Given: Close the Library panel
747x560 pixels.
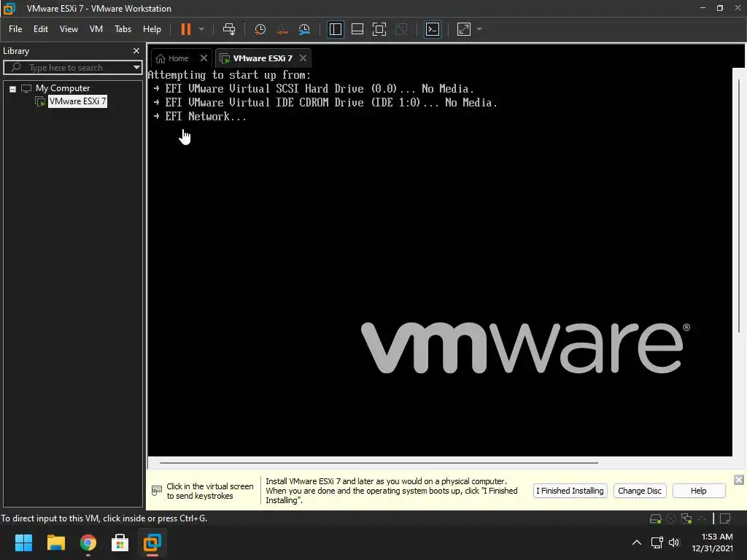Looking at the screenshot, I should 136,50.
